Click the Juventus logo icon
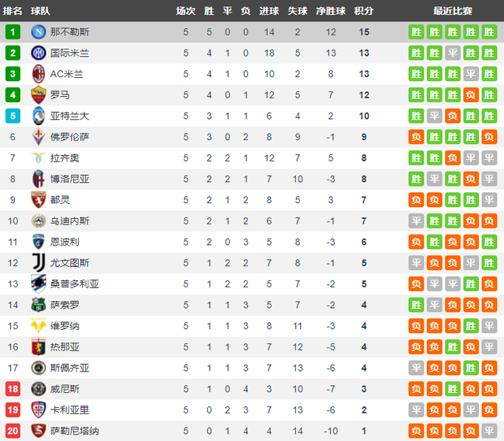 point(39,263)
